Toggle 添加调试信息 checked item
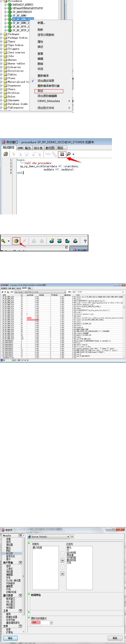Screen dimensions: 126x644 [46, 81]
